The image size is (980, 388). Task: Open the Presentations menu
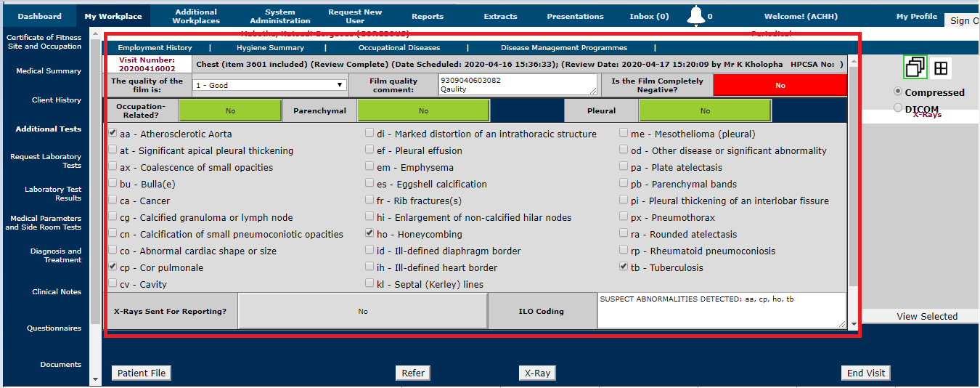click(x=575, y=16)
